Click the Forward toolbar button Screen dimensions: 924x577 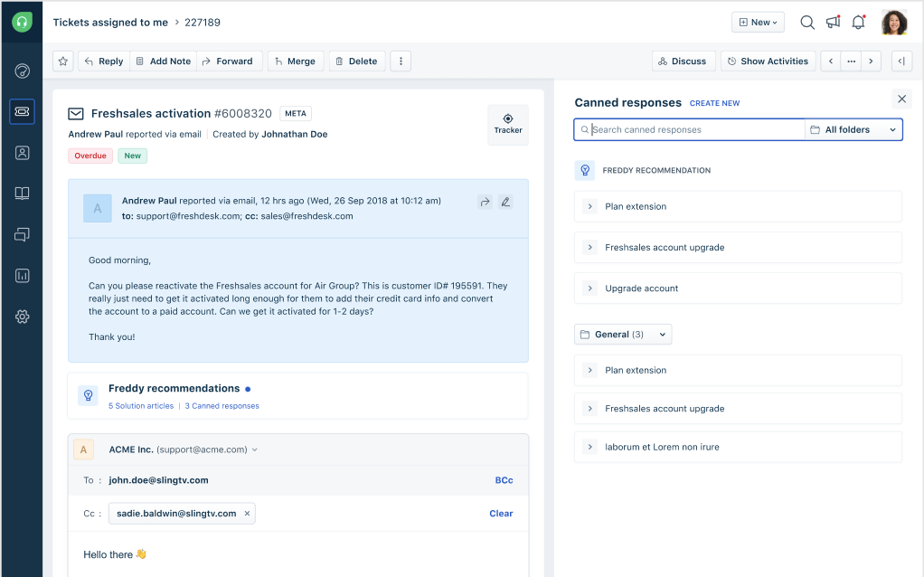click(x=228, y=61)
